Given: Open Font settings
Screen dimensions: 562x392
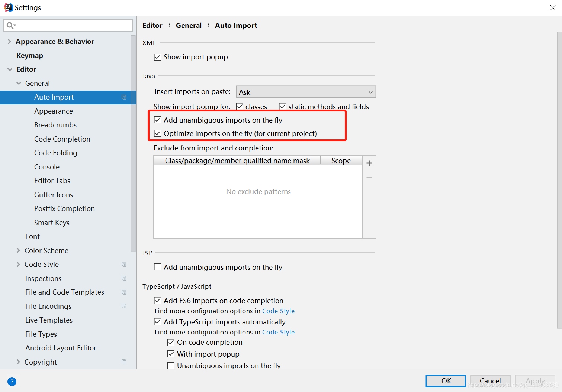Looking at the screenshot, I should point(32,237).
